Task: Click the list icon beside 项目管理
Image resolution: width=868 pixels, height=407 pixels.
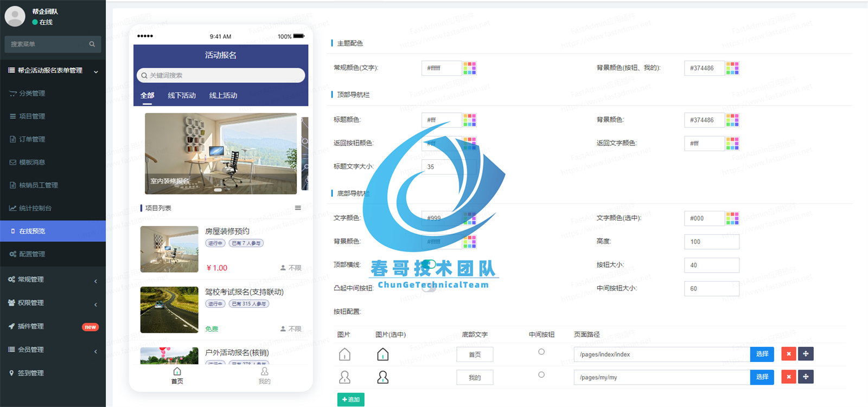Action: (13, 117)
